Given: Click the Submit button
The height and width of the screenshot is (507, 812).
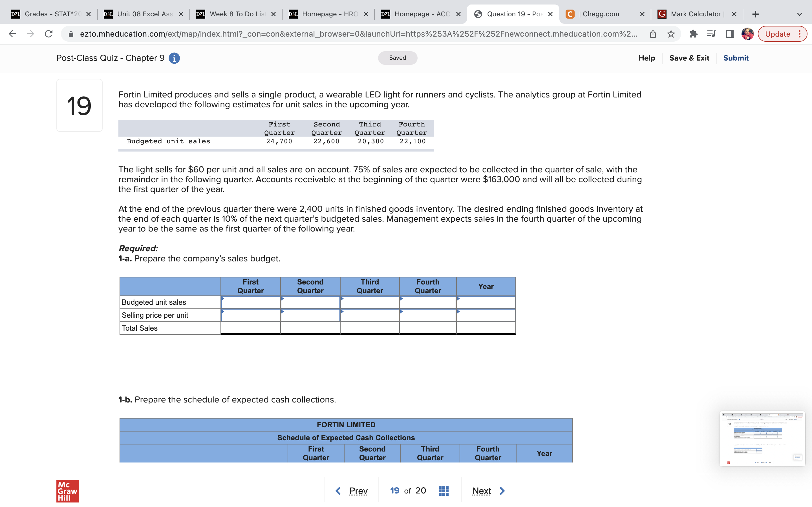Looking at the screenshot, I should [736, 58].
